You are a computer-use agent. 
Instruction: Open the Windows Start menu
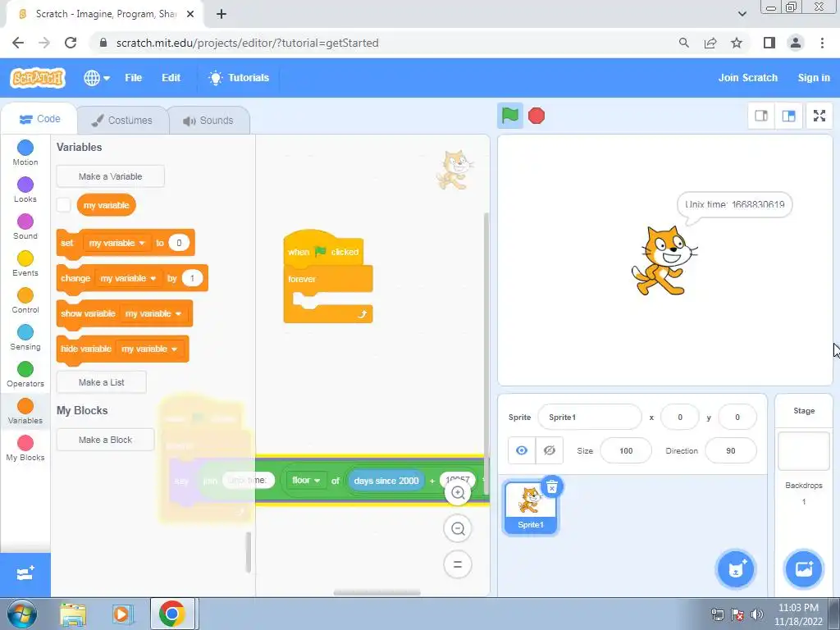pyautogui.click(x=22, y=614)
